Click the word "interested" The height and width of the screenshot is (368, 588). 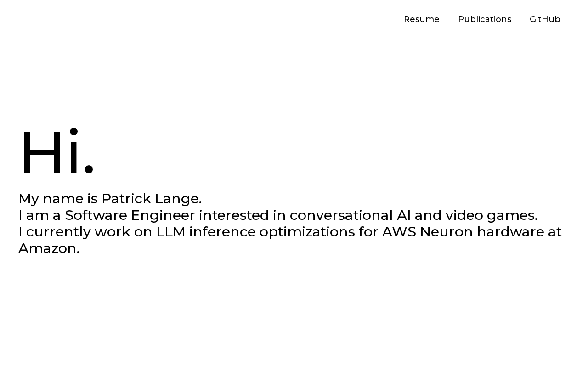pos(233,215)
